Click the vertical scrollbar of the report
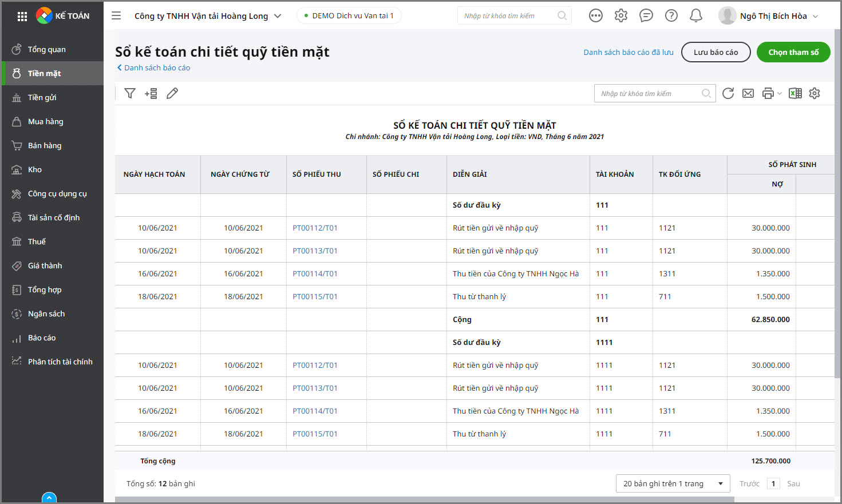Screen dimensions: 842x504 click(x=837, y=229)
